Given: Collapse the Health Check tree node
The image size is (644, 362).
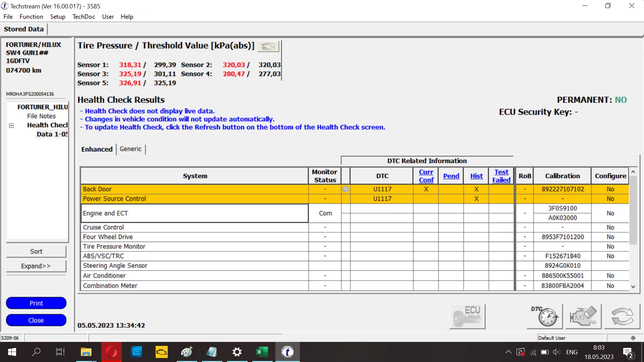Looking at the screenshot, I should [x=11, y=126].
